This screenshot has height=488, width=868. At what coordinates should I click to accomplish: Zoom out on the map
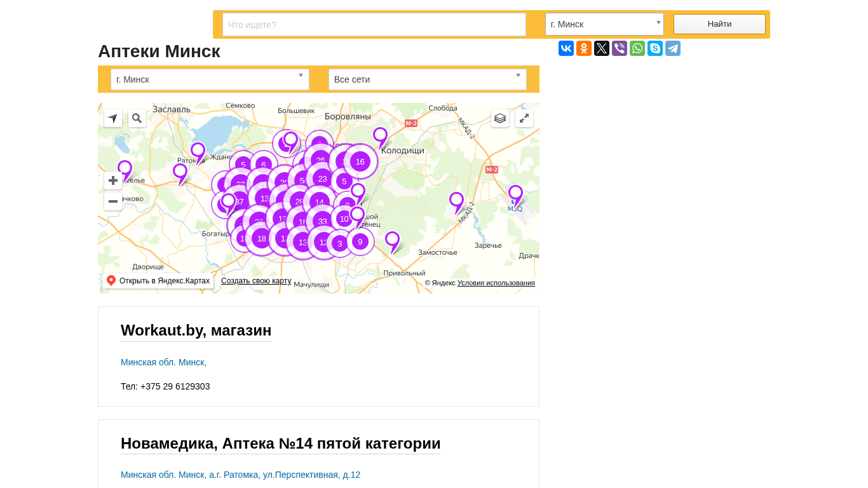pos(113,201)
